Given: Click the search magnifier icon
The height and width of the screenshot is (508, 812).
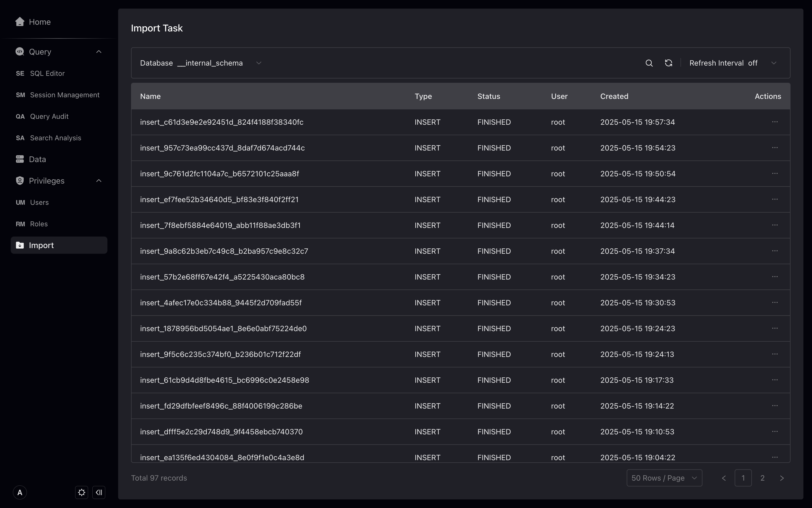Looking at the screenshot, I should click(649, 63).
